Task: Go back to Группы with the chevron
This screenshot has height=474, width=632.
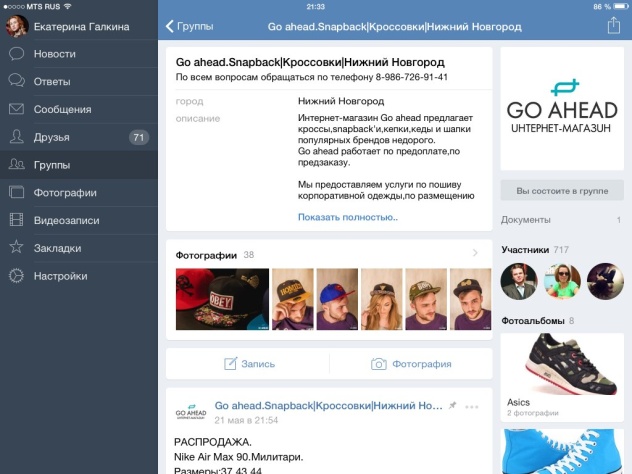Action: 170,27
